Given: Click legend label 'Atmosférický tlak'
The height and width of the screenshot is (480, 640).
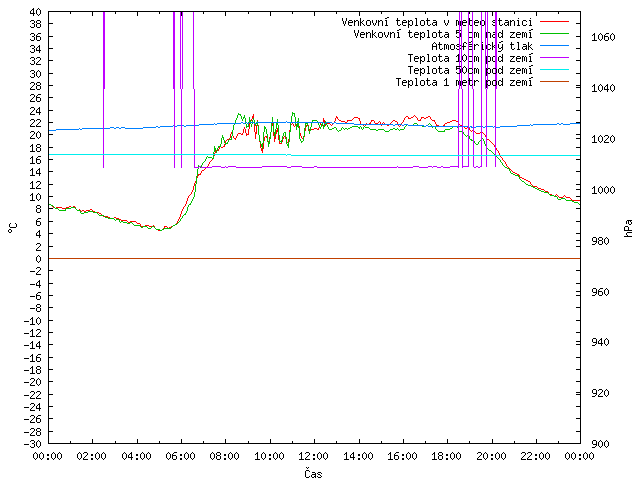Looking at the screenshot, I should 482,46.
